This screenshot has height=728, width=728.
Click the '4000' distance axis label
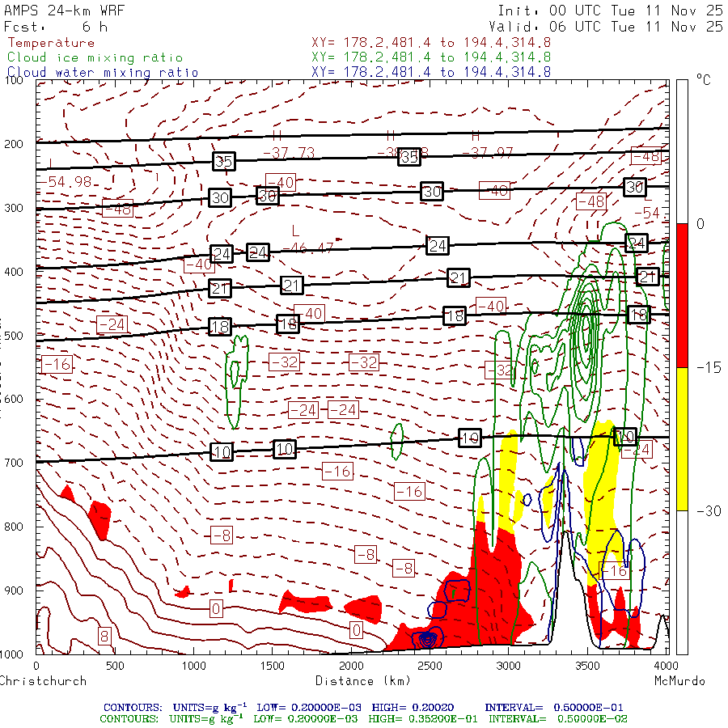pyautogui.click(x=666, y=667)
